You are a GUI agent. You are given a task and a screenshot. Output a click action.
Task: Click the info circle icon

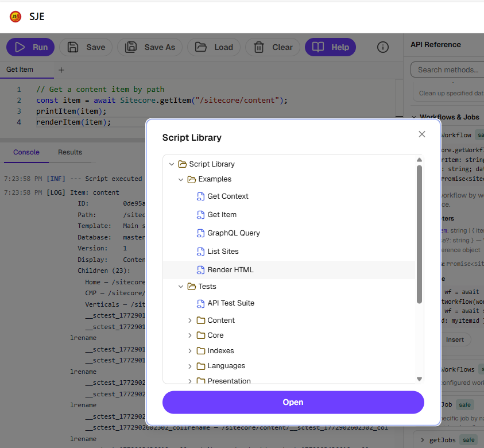pos(382,48)
